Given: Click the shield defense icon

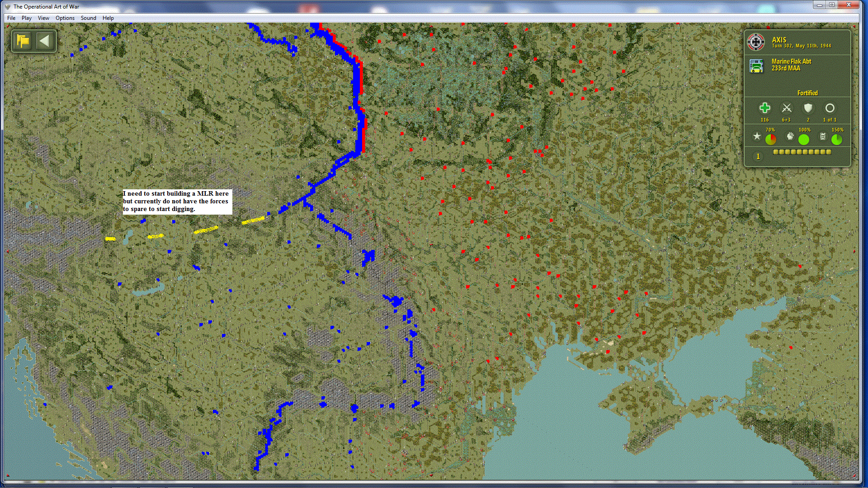Looking at the screenshot, I should 808,108.
